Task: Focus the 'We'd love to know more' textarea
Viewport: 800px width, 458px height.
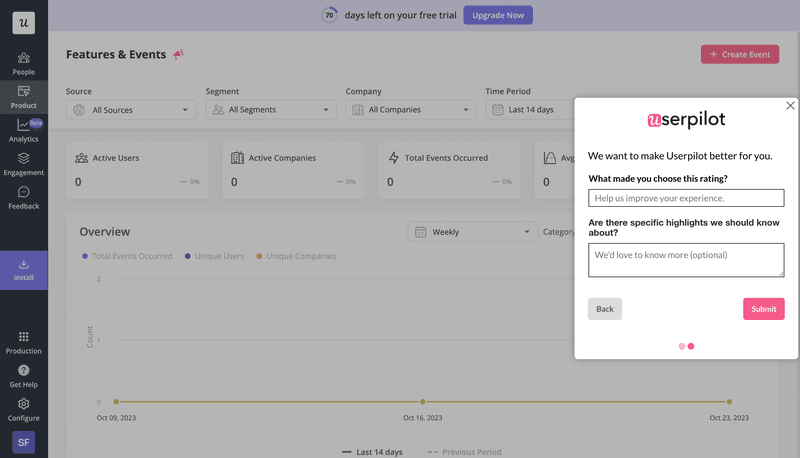Action: click(686, 260)
